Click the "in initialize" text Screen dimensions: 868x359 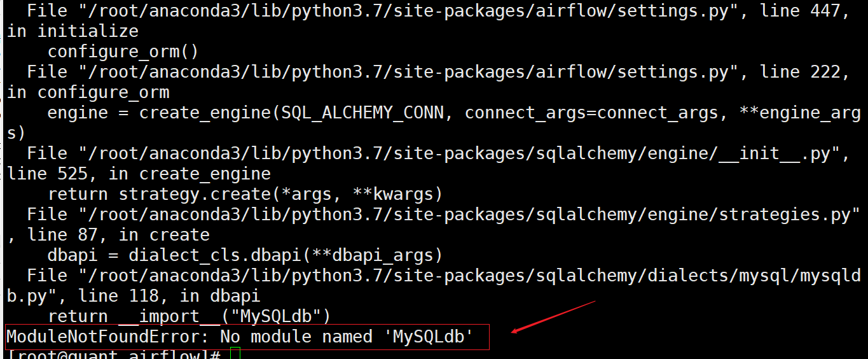click(x=72, y=31)
